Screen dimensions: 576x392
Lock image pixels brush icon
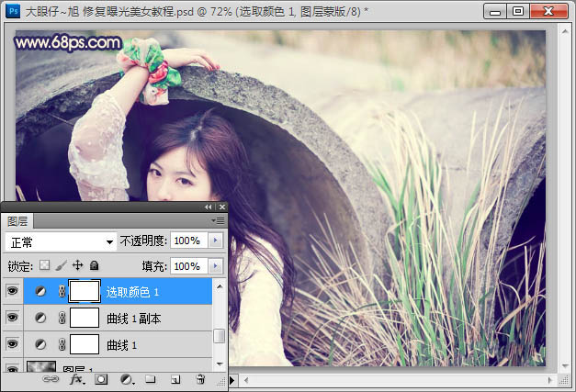point(61,265)
